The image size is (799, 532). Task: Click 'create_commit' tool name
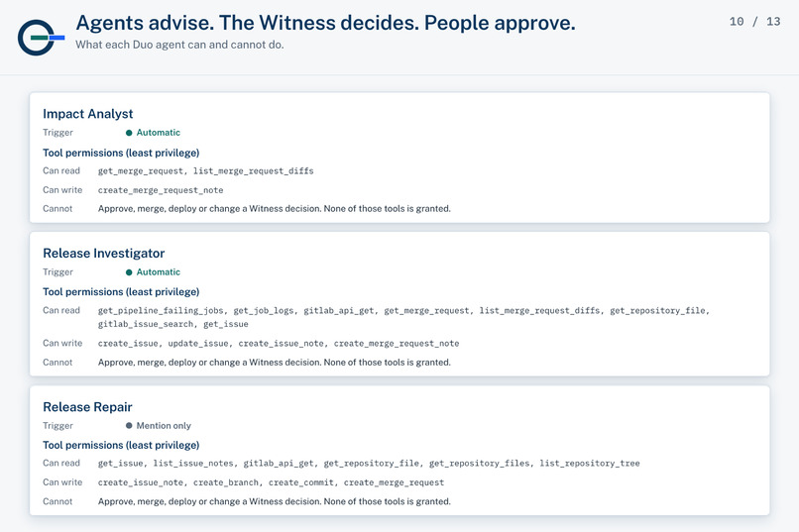click(301, 482)
